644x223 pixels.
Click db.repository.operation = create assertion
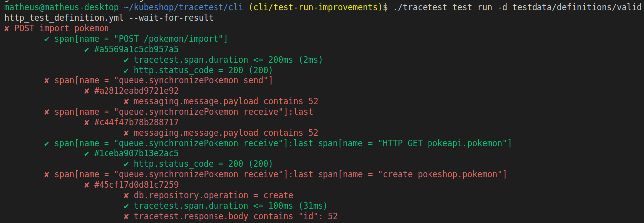214,195
